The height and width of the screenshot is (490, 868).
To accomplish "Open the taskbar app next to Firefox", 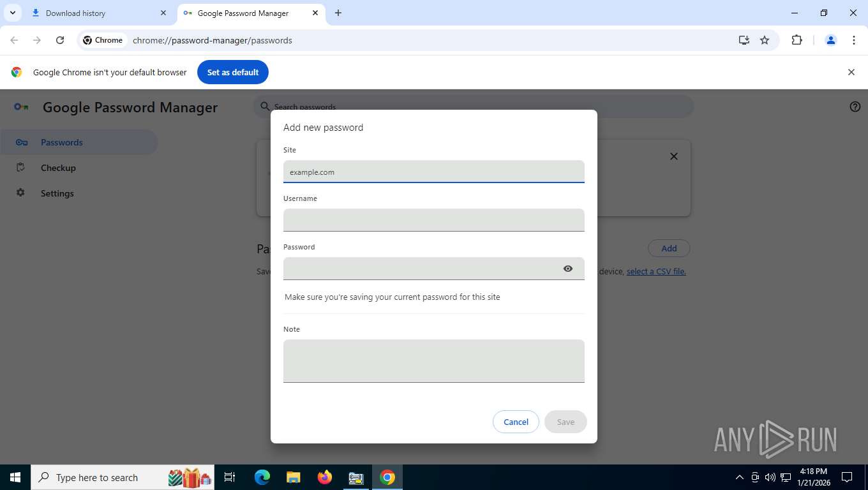I will click(x=355, y=477).
